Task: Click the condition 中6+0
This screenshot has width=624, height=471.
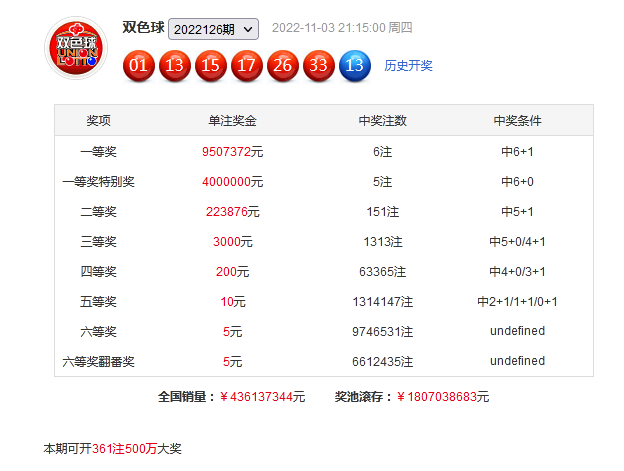Action: click(x=517, y=182)
